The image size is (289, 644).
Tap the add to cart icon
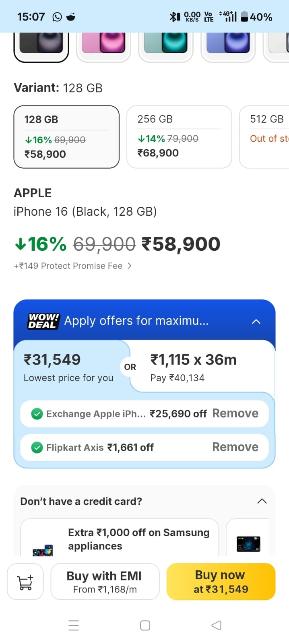click(25, 582)
